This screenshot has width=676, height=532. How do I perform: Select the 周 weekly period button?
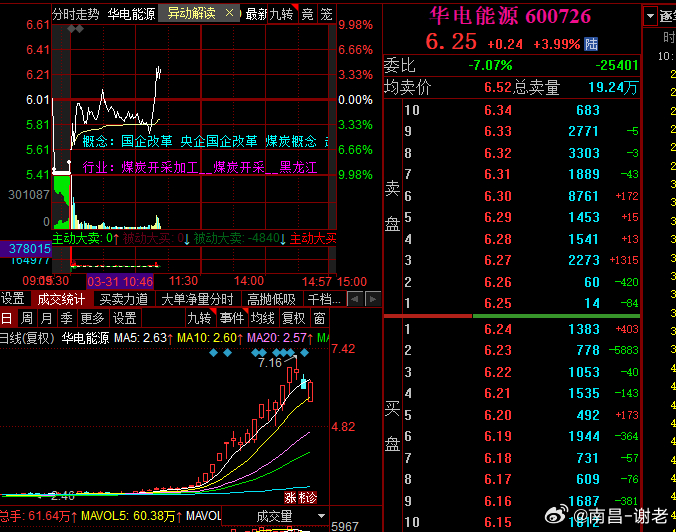(x=27, y=318)
